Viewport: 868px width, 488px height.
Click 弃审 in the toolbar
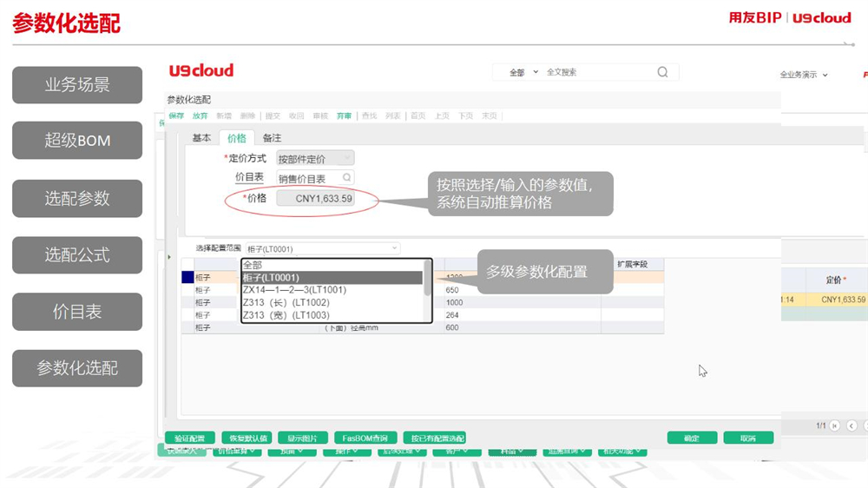pos(344,115)
